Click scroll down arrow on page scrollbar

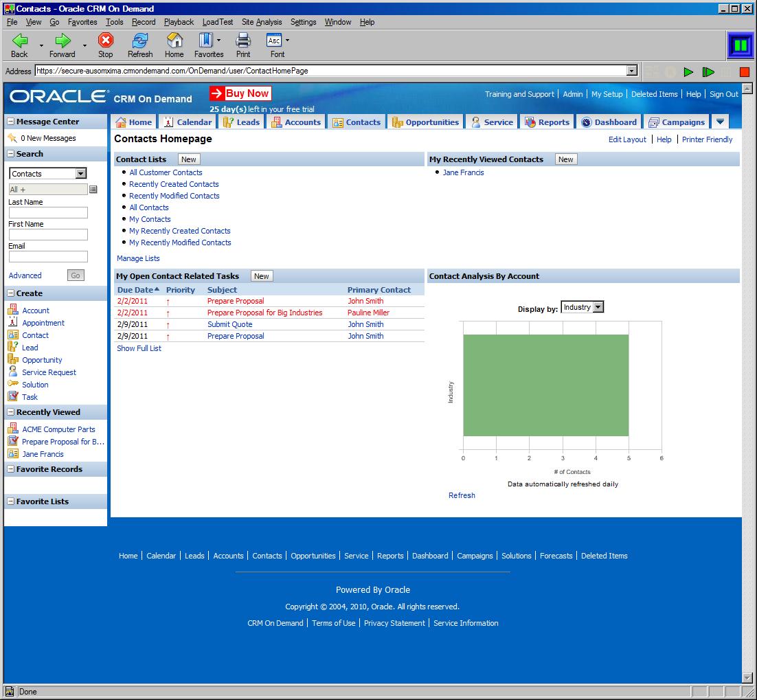click(x=747, y=677)
